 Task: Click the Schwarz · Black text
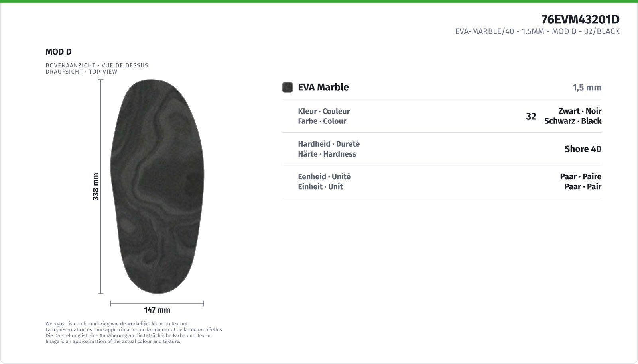573,121
